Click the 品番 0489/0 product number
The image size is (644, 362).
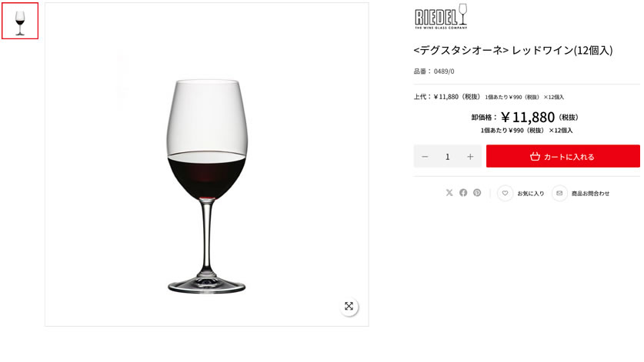(x=434, y=71)
